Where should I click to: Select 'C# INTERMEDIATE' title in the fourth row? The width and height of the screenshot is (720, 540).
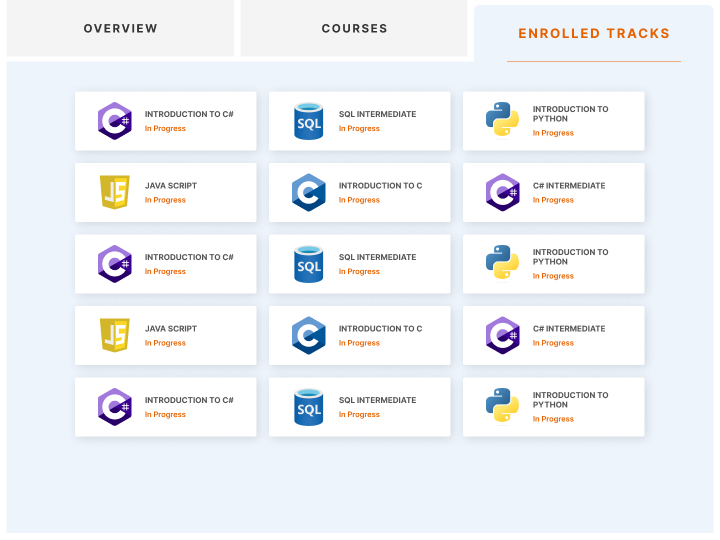point(569,329)
